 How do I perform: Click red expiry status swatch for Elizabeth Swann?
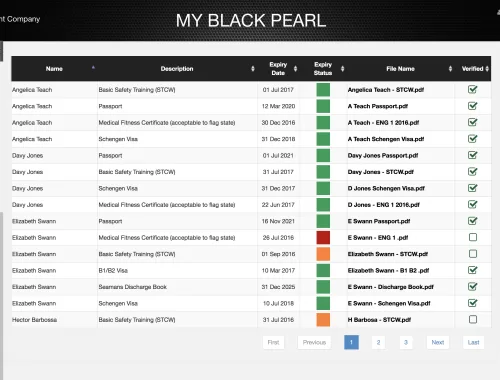pos(323,238)
